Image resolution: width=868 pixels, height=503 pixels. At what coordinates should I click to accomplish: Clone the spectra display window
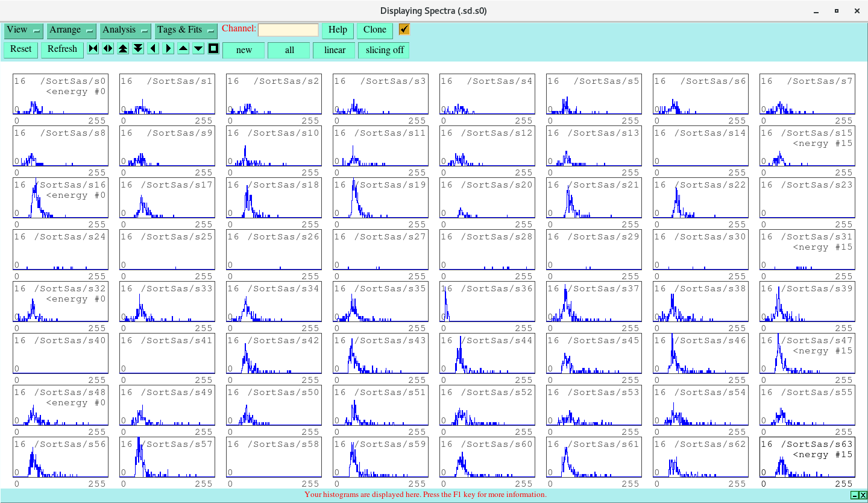coord(375,30)
